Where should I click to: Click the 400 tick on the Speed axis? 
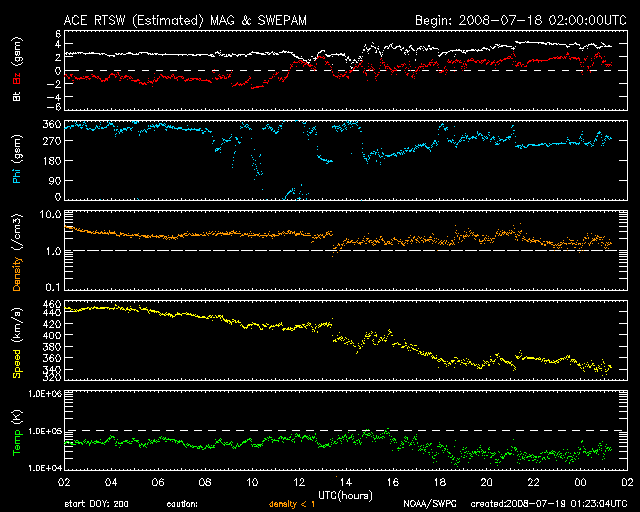52,336
